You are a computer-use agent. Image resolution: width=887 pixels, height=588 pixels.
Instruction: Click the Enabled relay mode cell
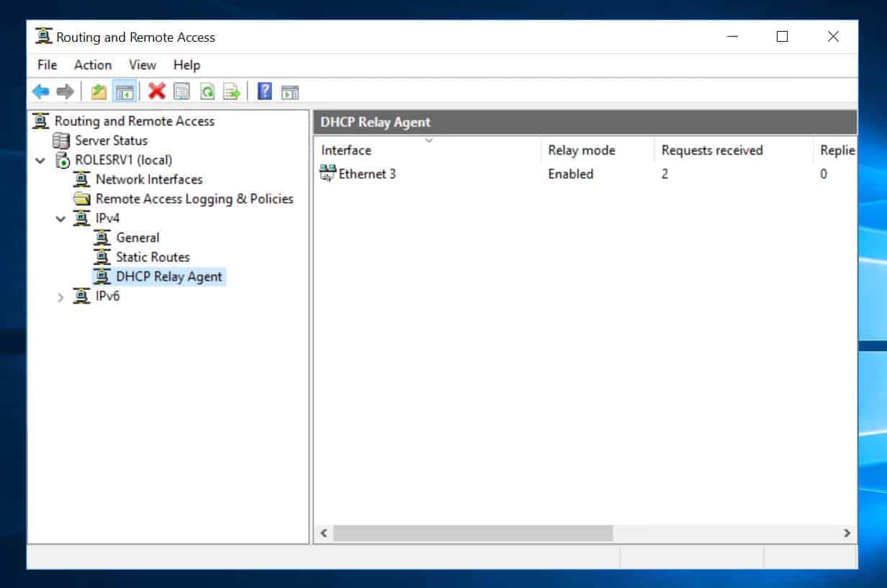click(x=570, y=173)
